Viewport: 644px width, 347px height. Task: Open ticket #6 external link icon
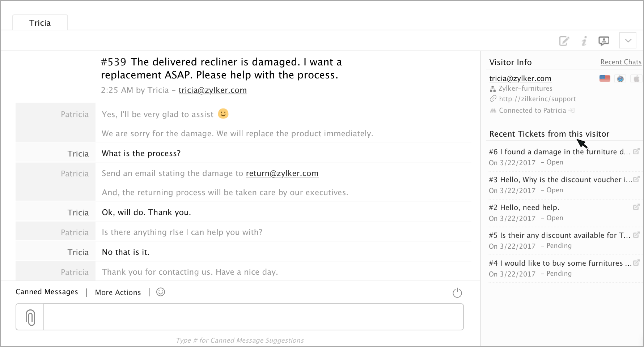(x=636, y=151)
